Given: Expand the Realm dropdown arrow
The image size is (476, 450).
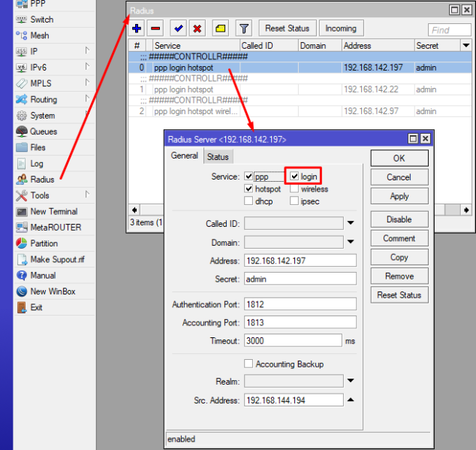Looking at the screenshot, I should [350, 381].
